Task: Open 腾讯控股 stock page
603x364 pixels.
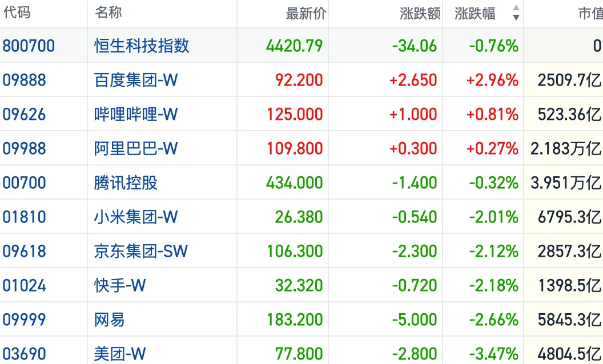Action: (126, 183)
